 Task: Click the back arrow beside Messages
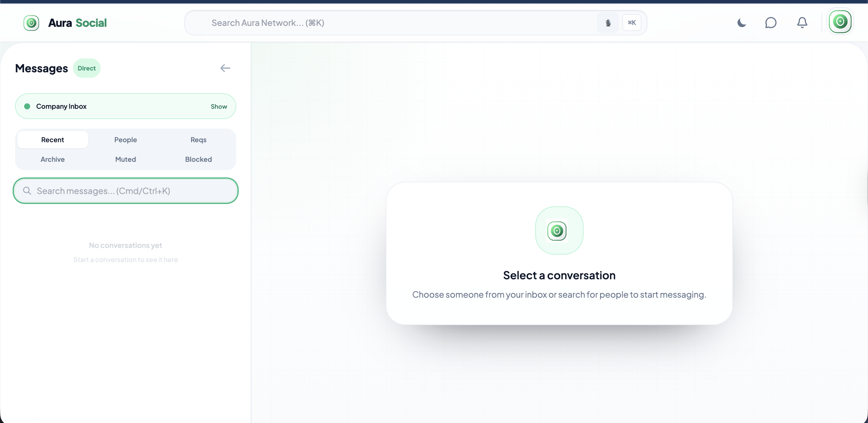[x=225, y=68]
